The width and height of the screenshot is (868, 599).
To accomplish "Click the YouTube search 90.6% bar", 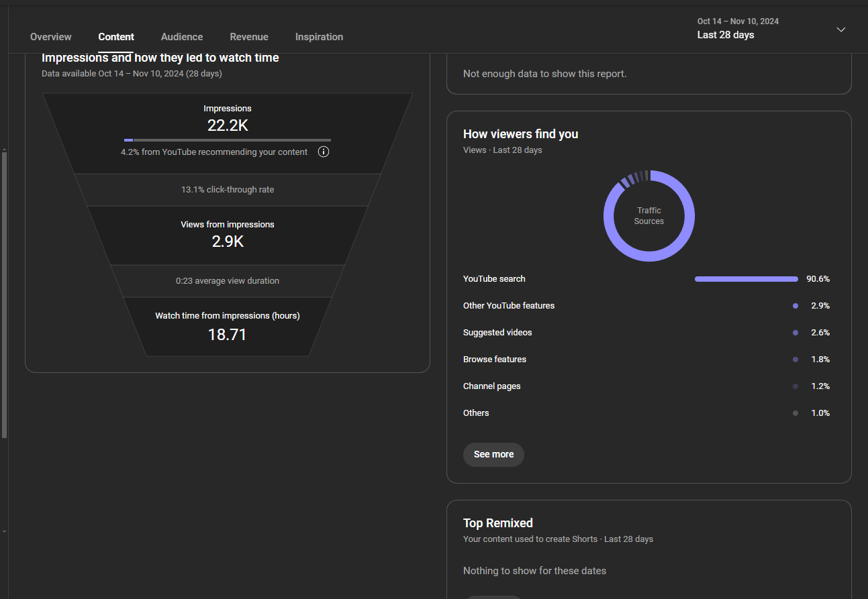I will (746, 279).
